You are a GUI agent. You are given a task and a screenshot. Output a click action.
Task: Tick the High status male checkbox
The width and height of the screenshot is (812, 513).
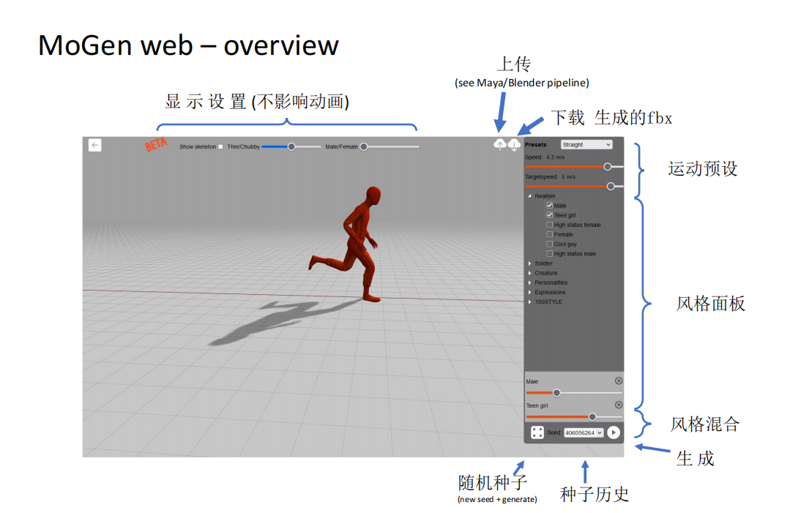click(x=549, y=254)
